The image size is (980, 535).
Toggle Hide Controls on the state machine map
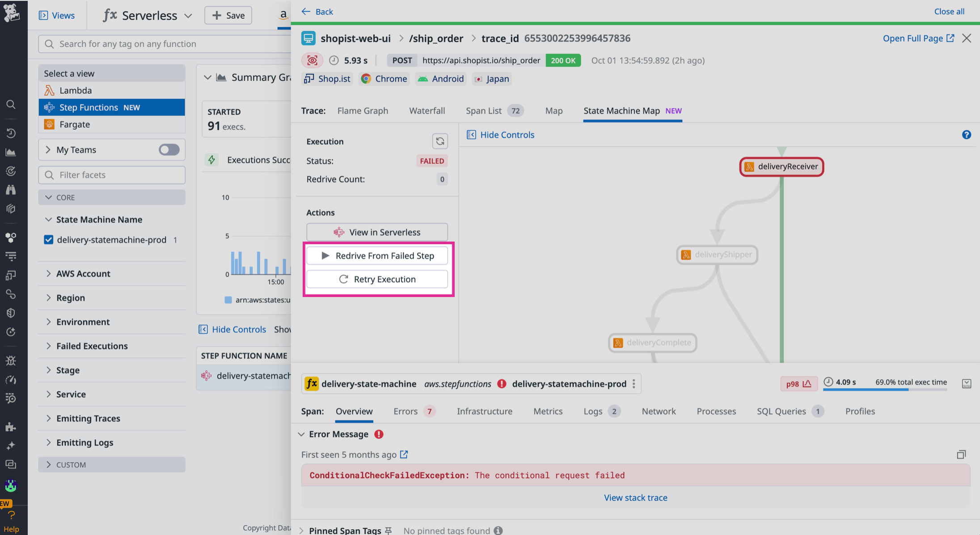500,134
